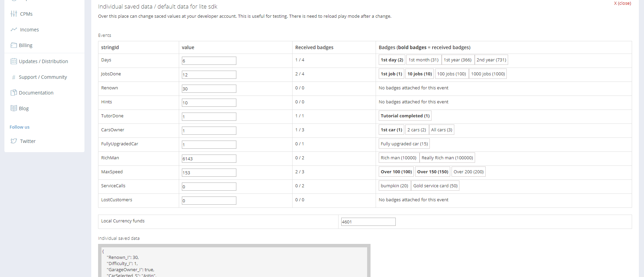The image size is (644, 277).
Task: Focus the RichMan value field
Action: [209, 159]
